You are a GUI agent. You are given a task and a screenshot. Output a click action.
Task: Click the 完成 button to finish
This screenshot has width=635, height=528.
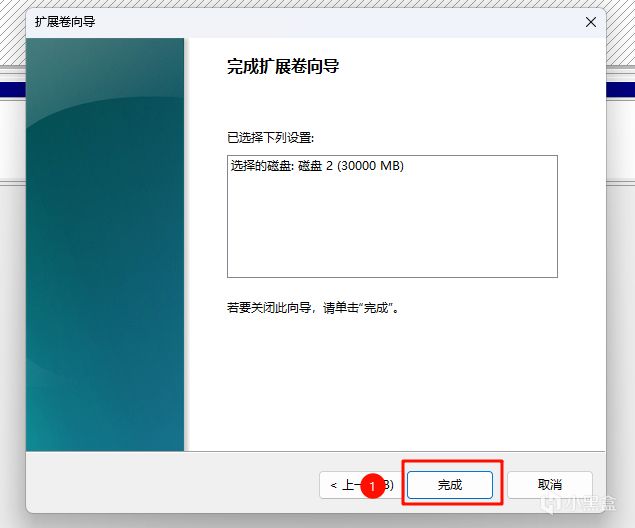click(450, 485)
